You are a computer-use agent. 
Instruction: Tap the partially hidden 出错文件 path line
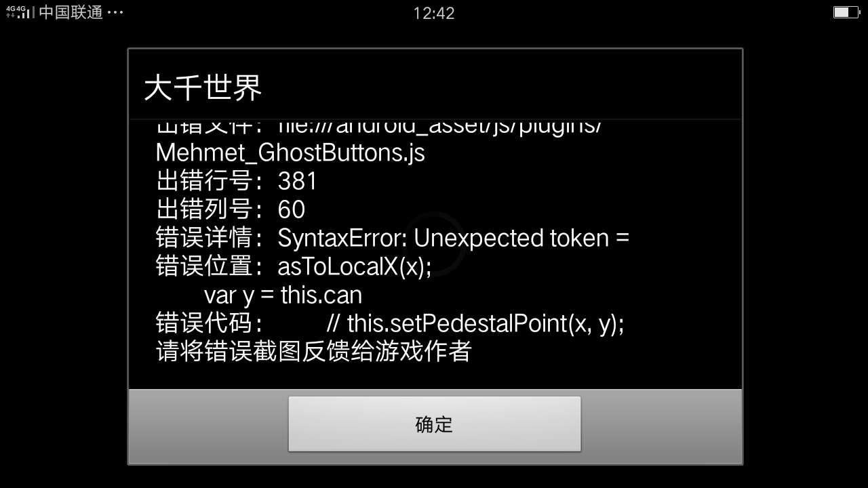379,127
